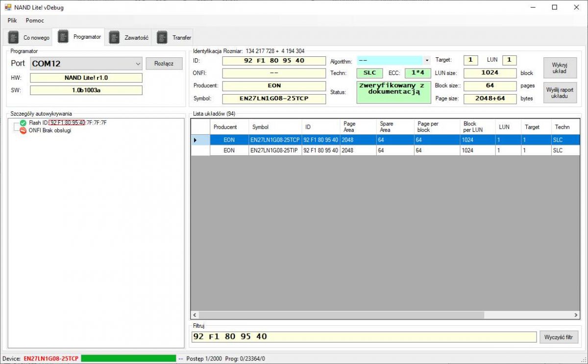Click the green progress bar in the status bar

point(128,359)
